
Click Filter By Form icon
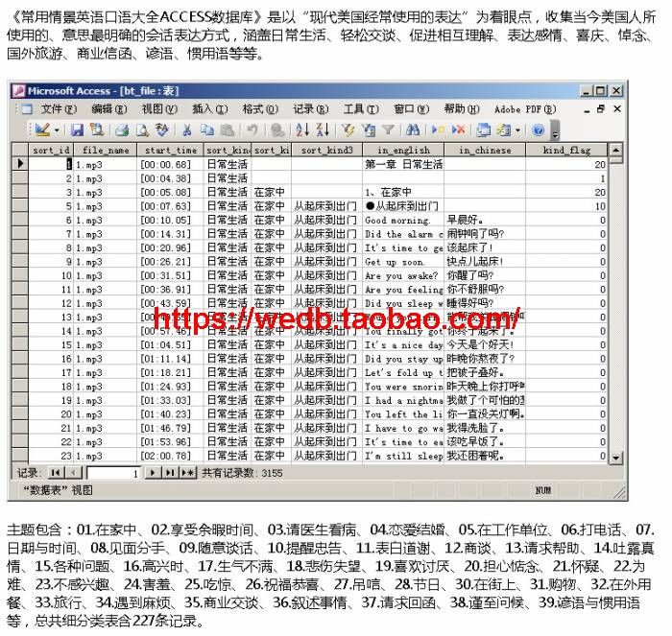369,130
